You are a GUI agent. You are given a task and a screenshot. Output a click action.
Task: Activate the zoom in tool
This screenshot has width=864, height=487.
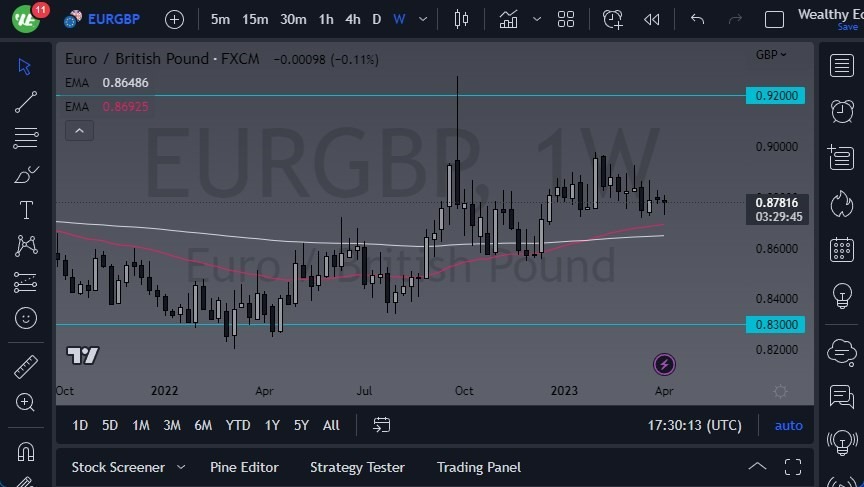click(x=25, y=402)
